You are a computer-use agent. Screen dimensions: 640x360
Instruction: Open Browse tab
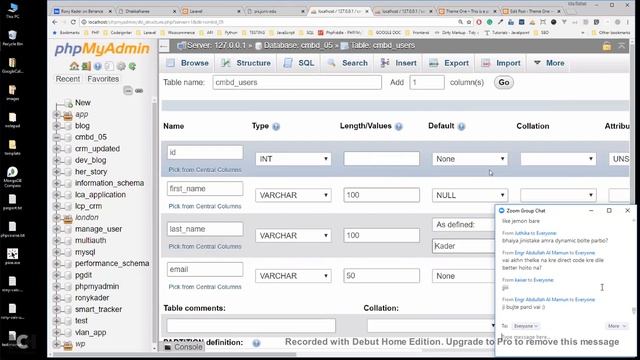(x=188, y=63)
